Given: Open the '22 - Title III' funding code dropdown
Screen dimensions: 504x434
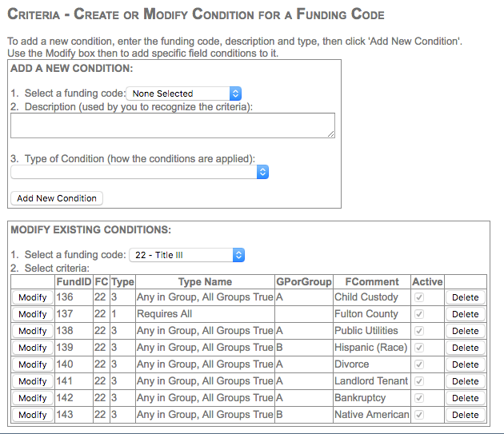Looking at the screenshot, I should (x=186, y=255).
